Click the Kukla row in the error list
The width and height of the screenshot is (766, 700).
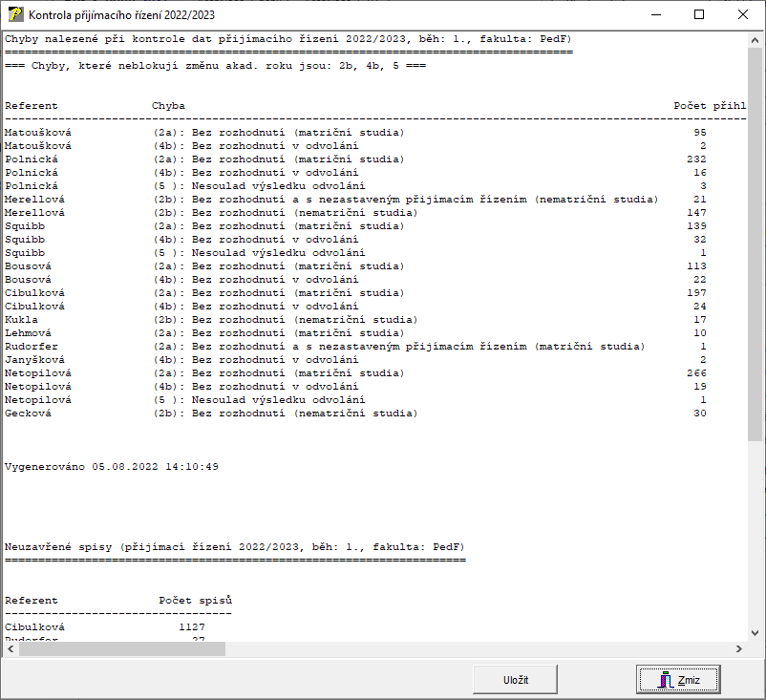click(x=287, y=319)
